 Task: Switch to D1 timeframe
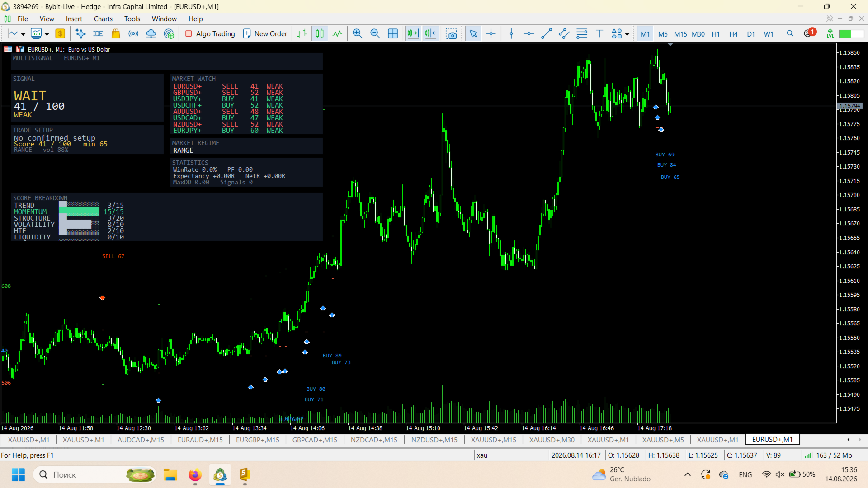pos(751,34)
